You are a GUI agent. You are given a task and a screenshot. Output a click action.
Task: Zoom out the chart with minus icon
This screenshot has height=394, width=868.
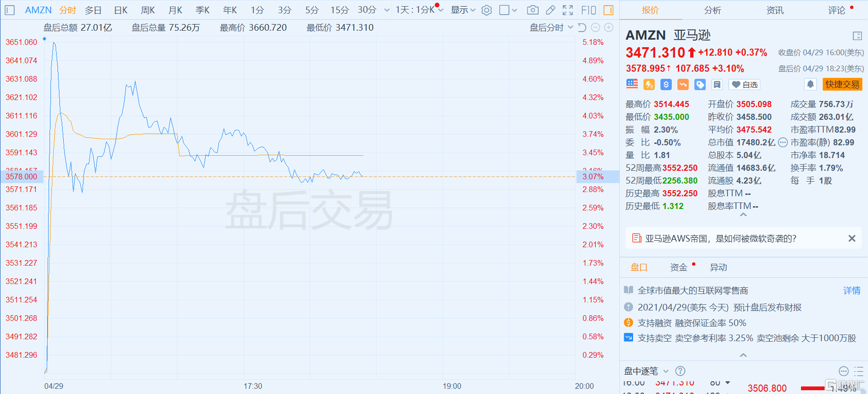pos(595,27)
